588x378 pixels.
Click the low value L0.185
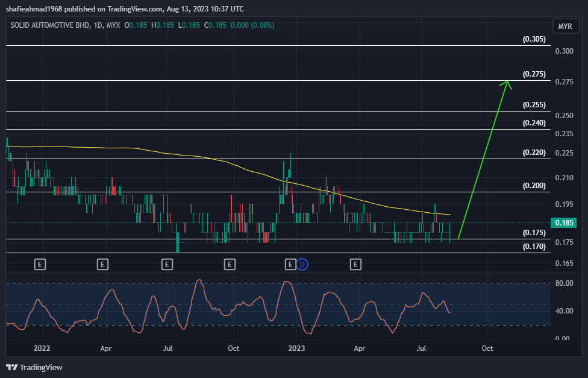coord(189,25)
